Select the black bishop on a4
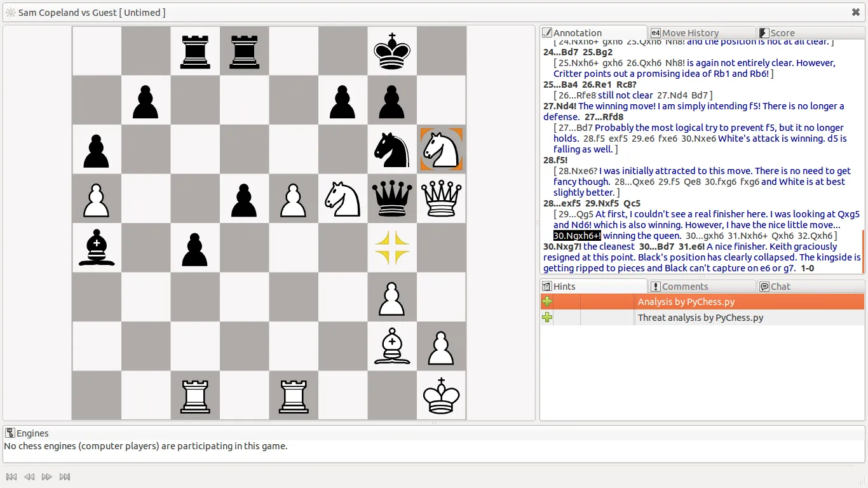This screenshot has width=868, height=488. click(x=96, y=248)
